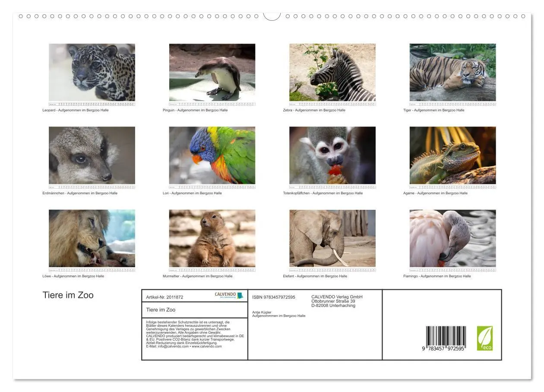Screen dimensions: 544x392
Task: Click the leopard photo thumbnail
Action: pyautogui.click(x=92, y=73)
